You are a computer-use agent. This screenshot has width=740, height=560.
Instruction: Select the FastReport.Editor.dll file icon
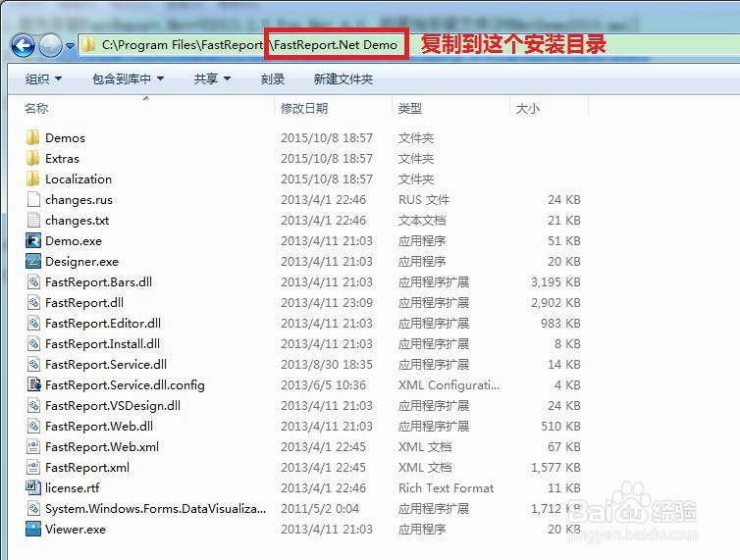[33, 324]
